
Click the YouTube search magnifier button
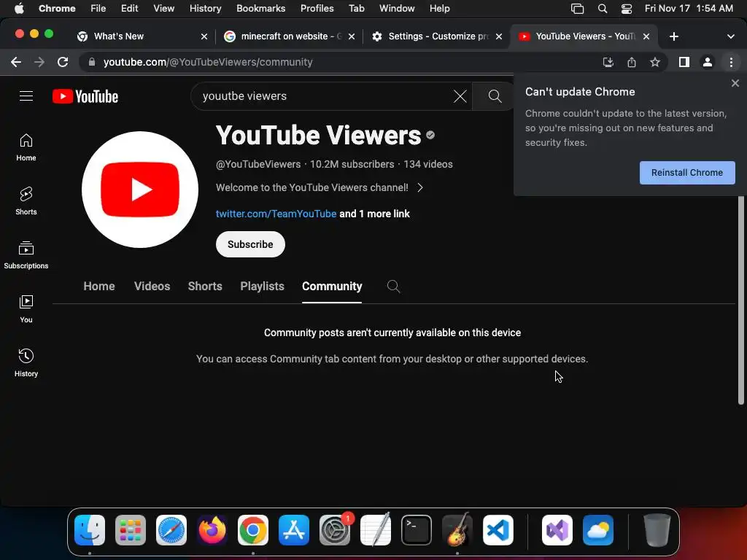point(495,96)
